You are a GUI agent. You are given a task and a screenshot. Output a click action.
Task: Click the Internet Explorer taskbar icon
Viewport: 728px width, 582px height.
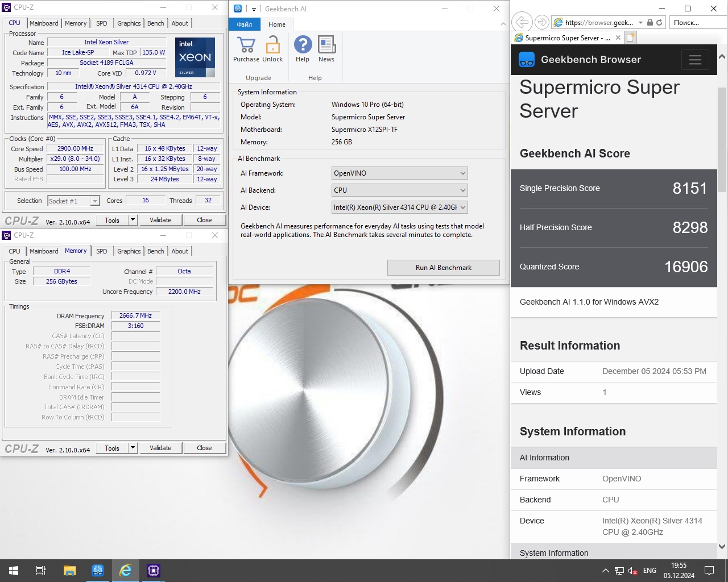(x=125, y=571)
